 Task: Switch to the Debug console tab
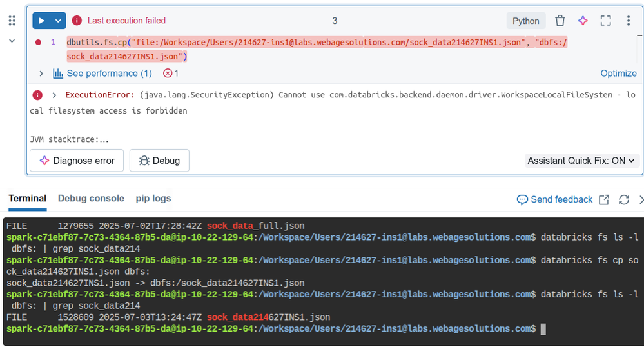(91, 199)
